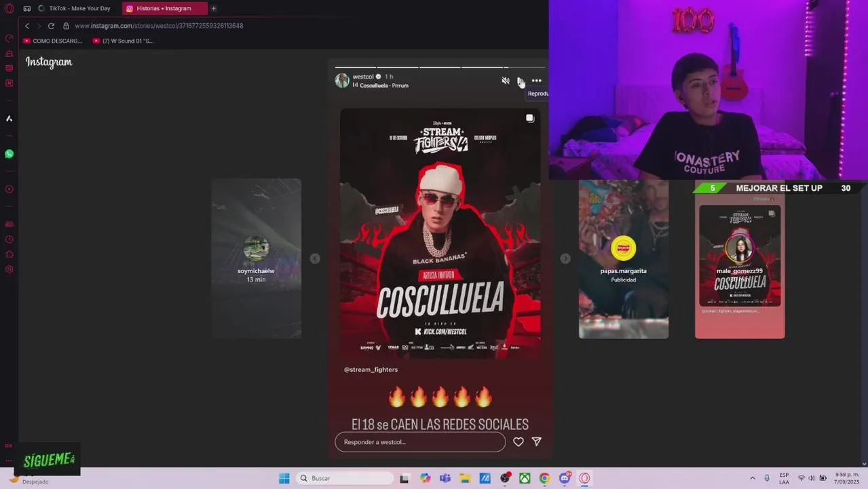This screenshot has width=868, height=489.
Task: Open the papas.margarita sponsored story preview
Action: [x=623, y=259]
